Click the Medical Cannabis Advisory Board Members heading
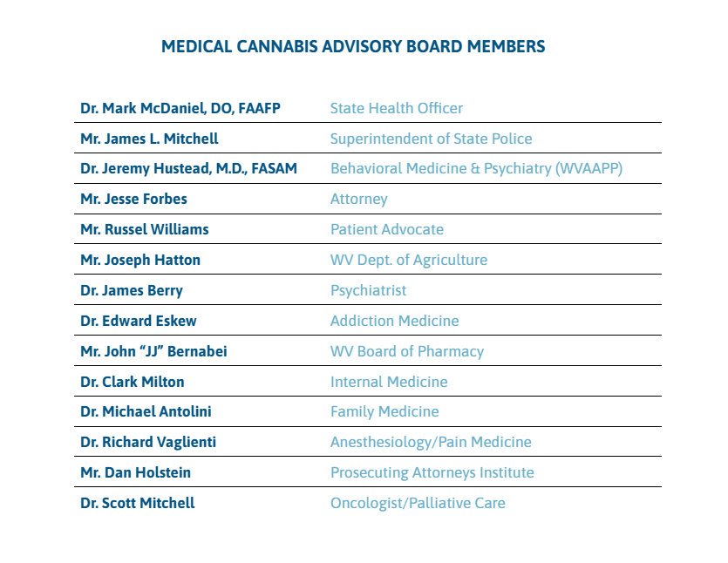The height and width of the screenshot is (563, 728). point(353,47)
